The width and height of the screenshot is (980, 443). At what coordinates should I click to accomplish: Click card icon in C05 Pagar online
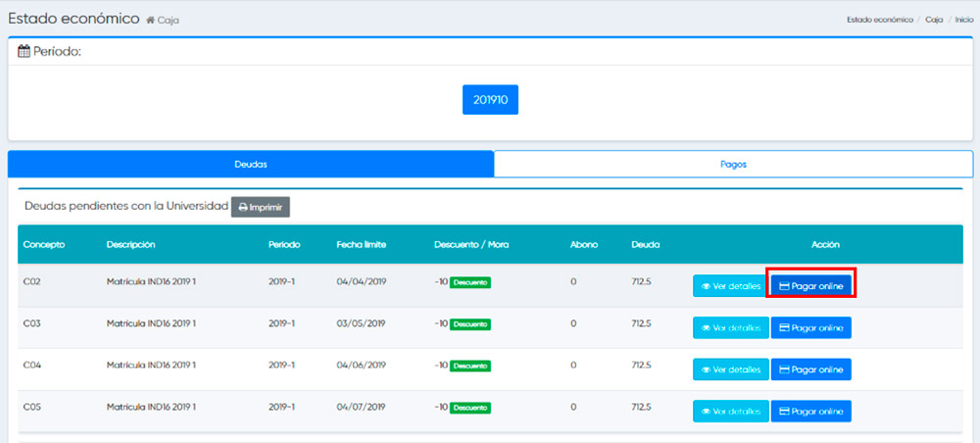pyautogui.click(x=784, y=411)
